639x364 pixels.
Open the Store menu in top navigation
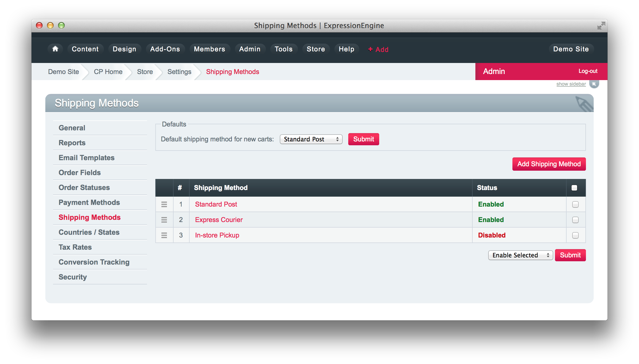[316, 49]
